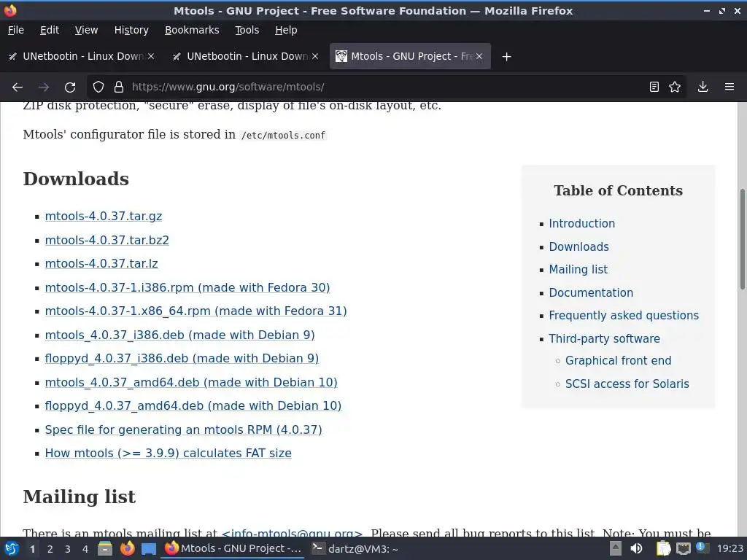Download the x86_64 rpm made with Fedora 31
This screenshot has width=747, height=560.
pos(196,311)
